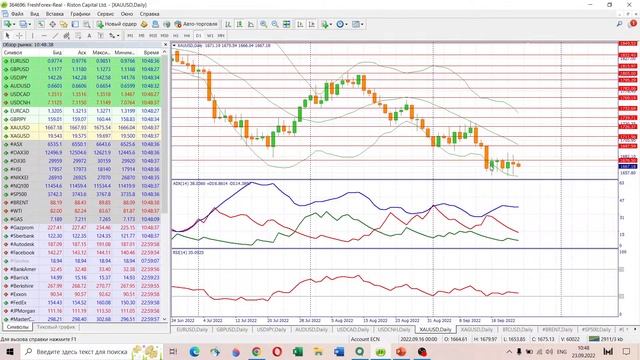Open the Strategy Tester icon

(x=87, y=24)
